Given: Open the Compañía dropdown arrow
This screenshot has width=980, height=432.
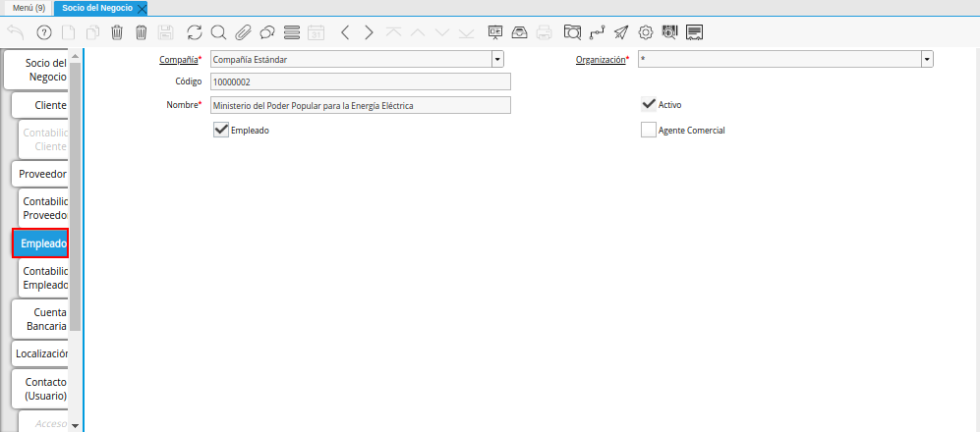Looking at the screenshot, I should (x=497, y=60).
